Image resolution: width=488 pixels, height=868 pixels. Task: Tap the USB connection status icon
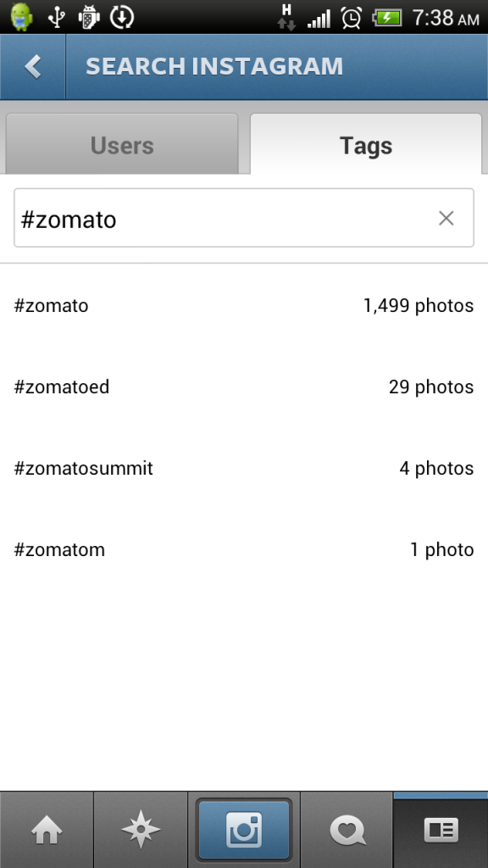pyautogui.click(x=56, y=18)
